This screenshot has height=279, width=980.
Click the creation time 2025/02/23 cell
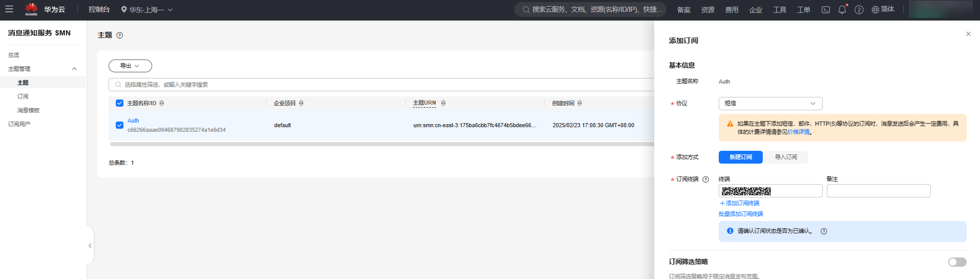593,125
